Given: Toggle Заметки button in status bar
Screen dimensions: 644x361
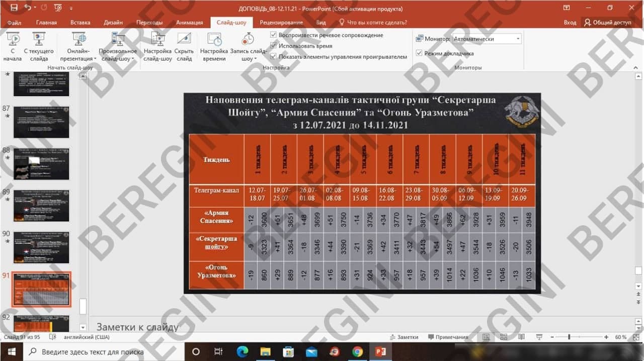Looking at the screenshot, I should point(405,337).
